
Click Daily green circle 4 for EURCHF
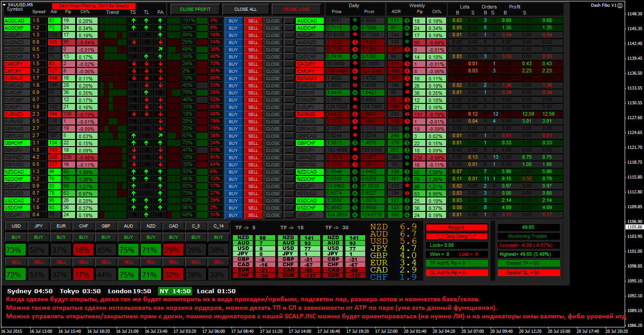355,93
